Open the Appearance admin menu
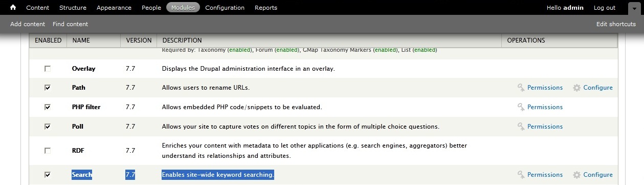The height and width of the screenshot is (185, 644). tap(114, 8)
